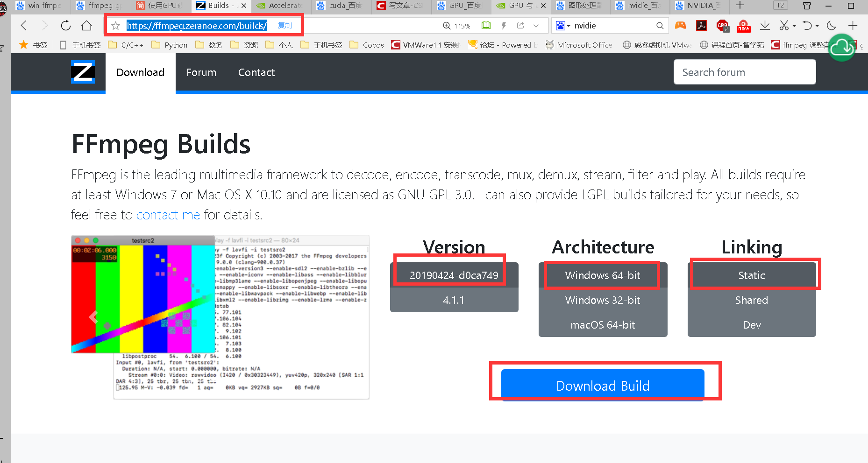This screenshot has width=868, height=463.
Task: Click the ffmpeg terminal screenshot thumbnail
Action: click(x=220, y=317)
